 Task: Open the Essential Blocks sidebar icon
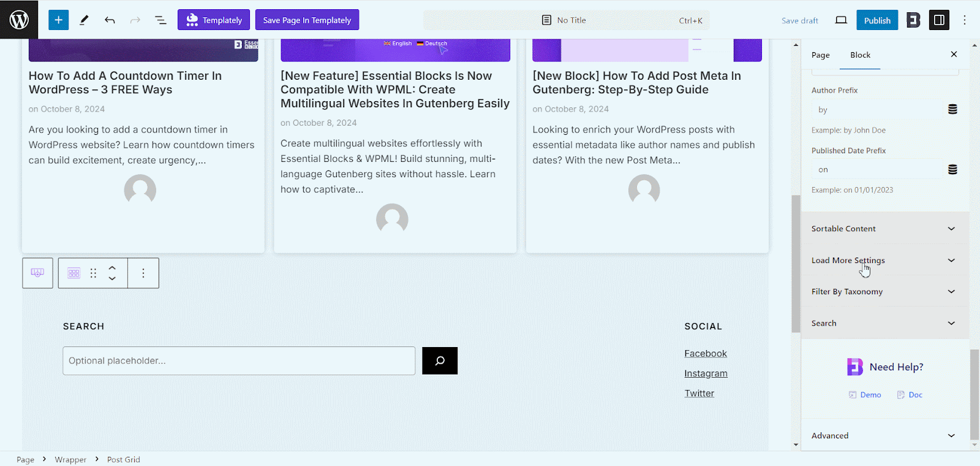pos(913,20)
